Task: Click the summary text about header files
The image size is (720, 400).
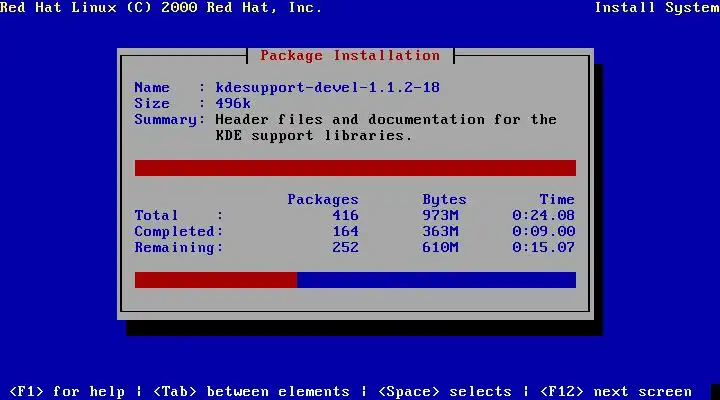Action: tap(386, 127)
